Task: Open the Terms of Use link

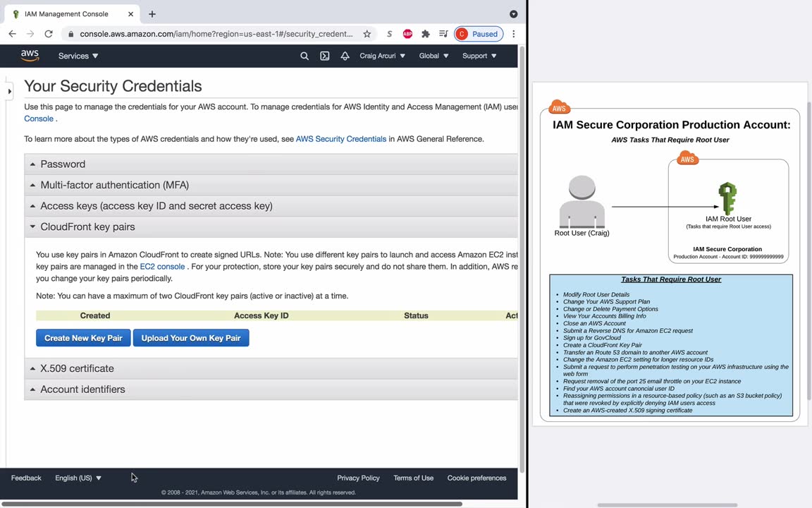Action: pyautogui.click(x=413, y=478)
